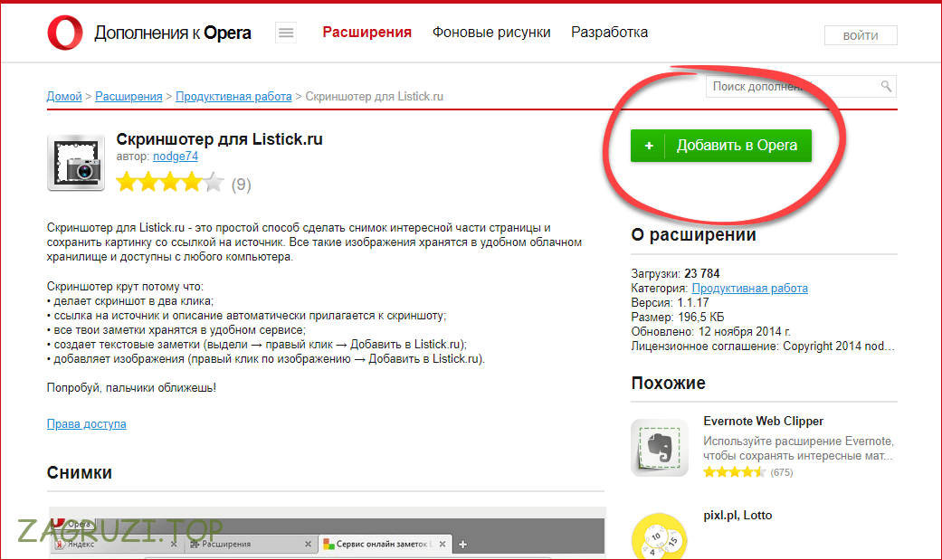Click the screenshot preview thumbnail under Снимки
The height and width of the screenshot is (560, 942).
(x=326, y=533)
